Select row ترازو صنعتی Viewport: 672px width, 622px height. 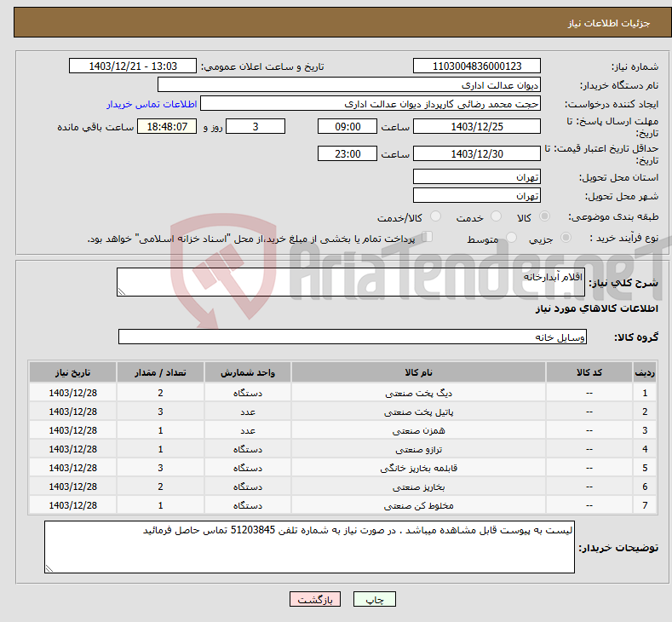coord(342,449)
